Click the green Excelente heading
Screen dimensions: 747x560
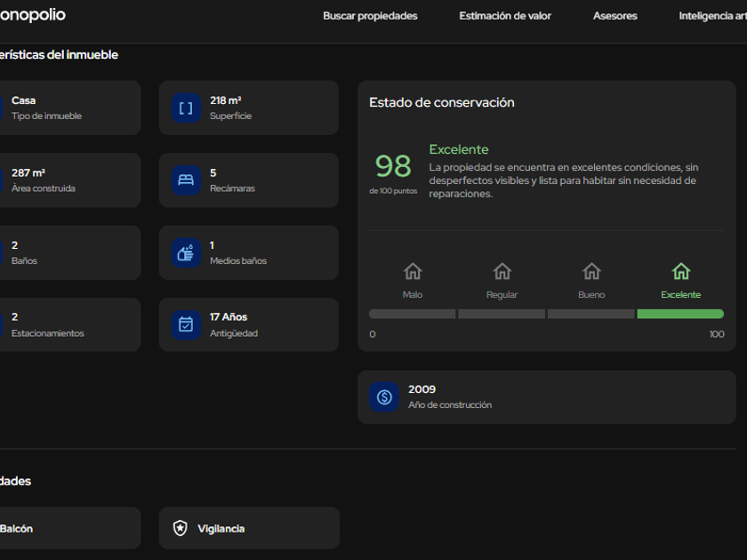[459, 149]
